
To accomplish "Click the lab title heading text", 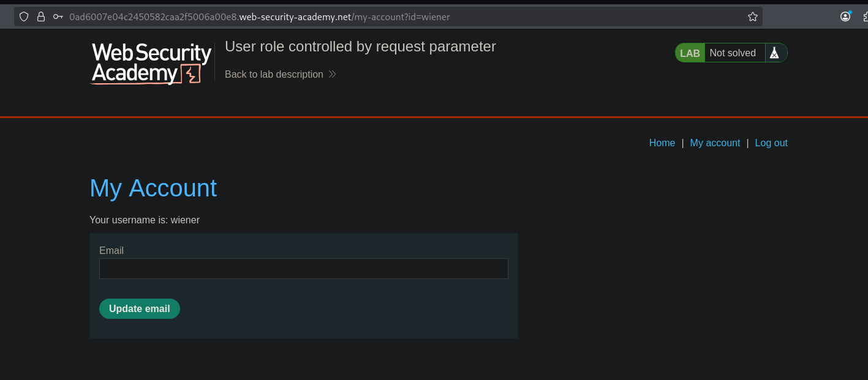I will tap(360, 47).
